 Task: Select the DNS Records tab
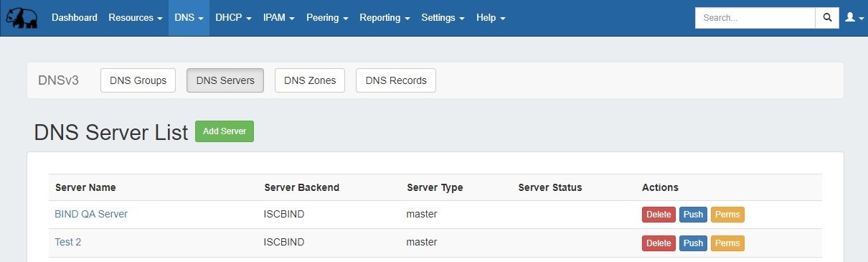tap(396, 80)
